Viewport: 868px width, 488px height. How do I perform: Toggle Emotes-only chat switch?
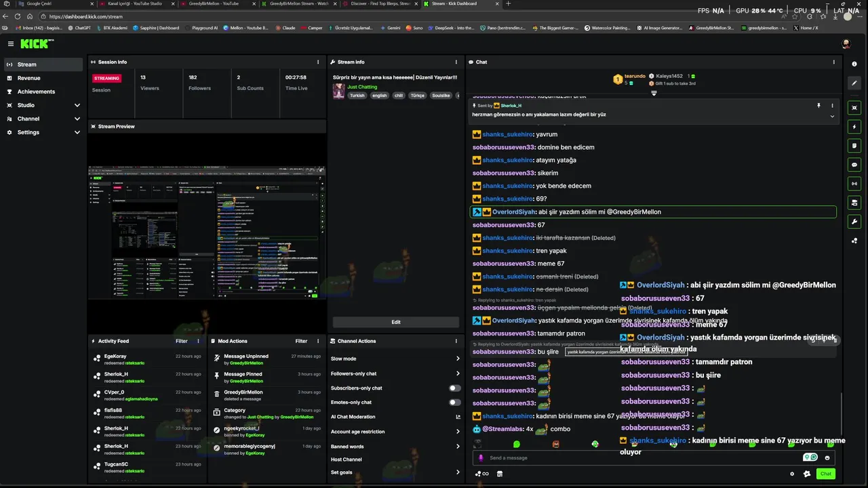pos(455,403)
